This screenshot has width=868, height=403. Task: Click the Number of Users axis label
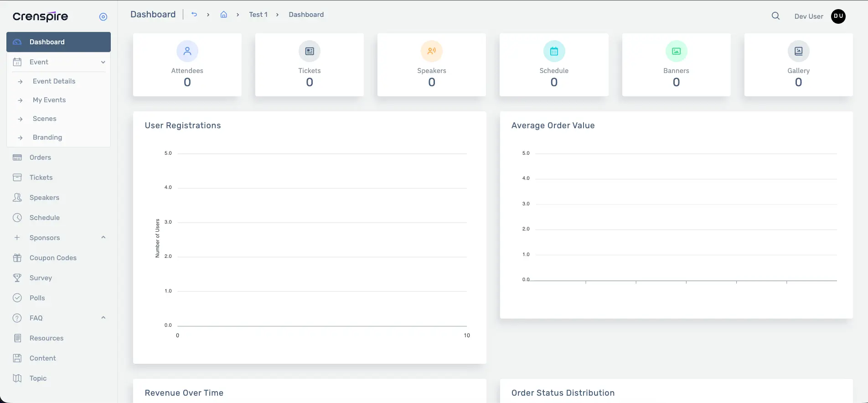tap(158, 238)
